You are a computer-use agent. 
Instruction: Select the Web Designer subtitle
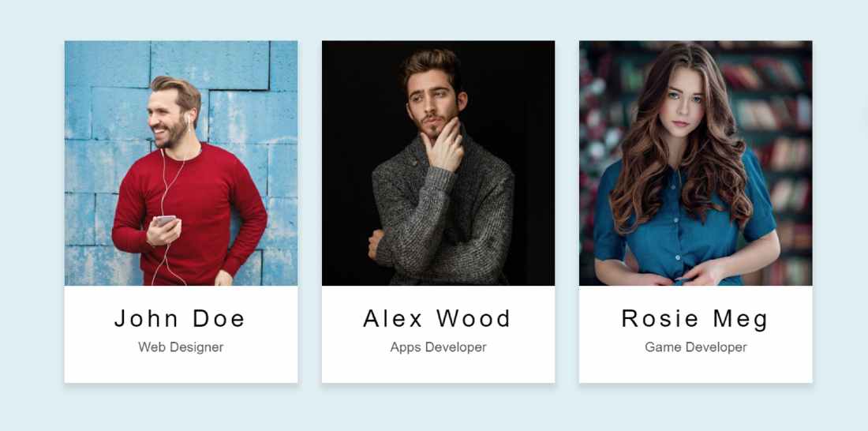pyautogui.click(x=181, y=347)
